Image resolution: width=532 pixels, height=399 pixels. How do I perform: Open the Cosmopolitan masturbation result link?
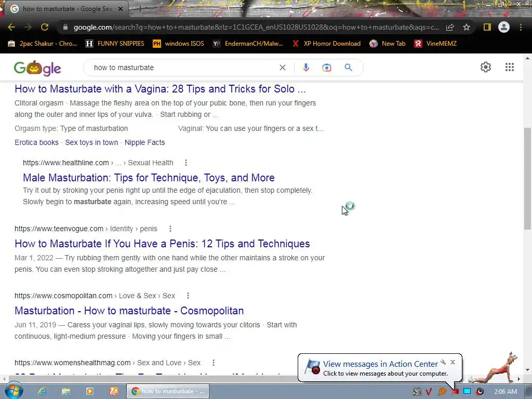(129, 311)
